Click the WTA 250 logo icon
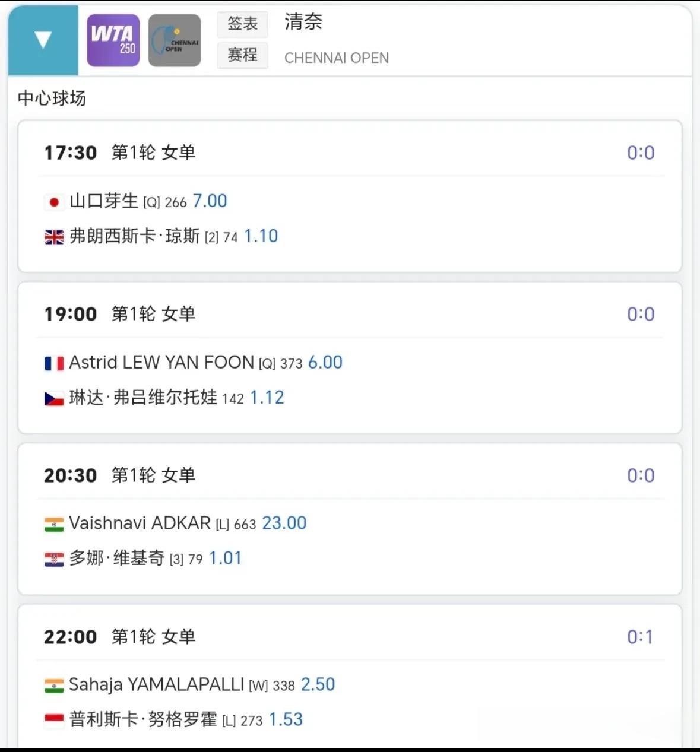 pos(113,40)
